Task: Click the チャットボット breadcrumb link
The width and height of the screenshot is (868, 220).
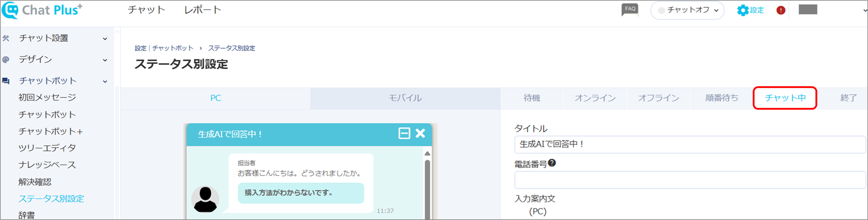Action: [x=173, y=48]
